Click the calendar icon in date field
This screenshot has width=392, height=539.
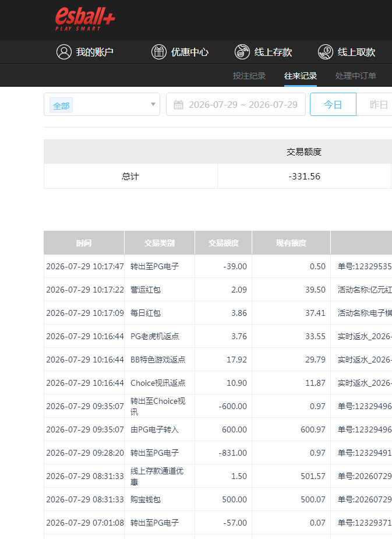pos(178,104)
